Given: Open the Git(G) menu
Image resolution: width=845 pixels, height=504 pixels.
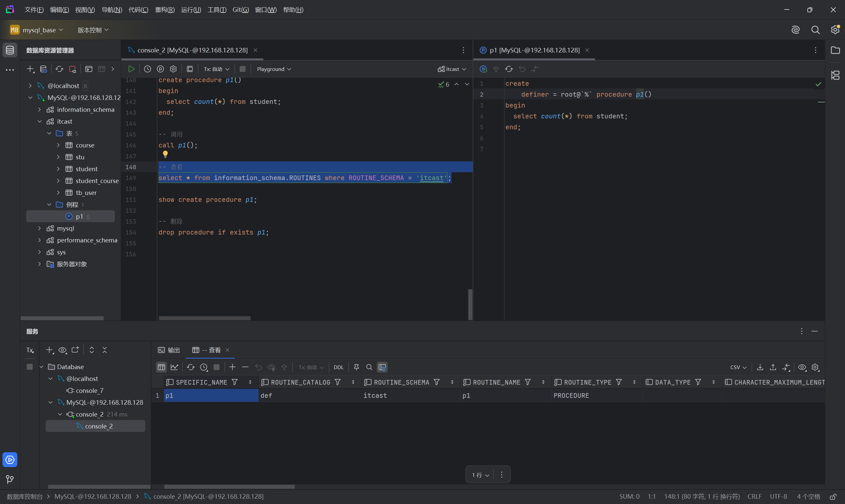Looking at the screenshot, I should [x=241, y=10].
